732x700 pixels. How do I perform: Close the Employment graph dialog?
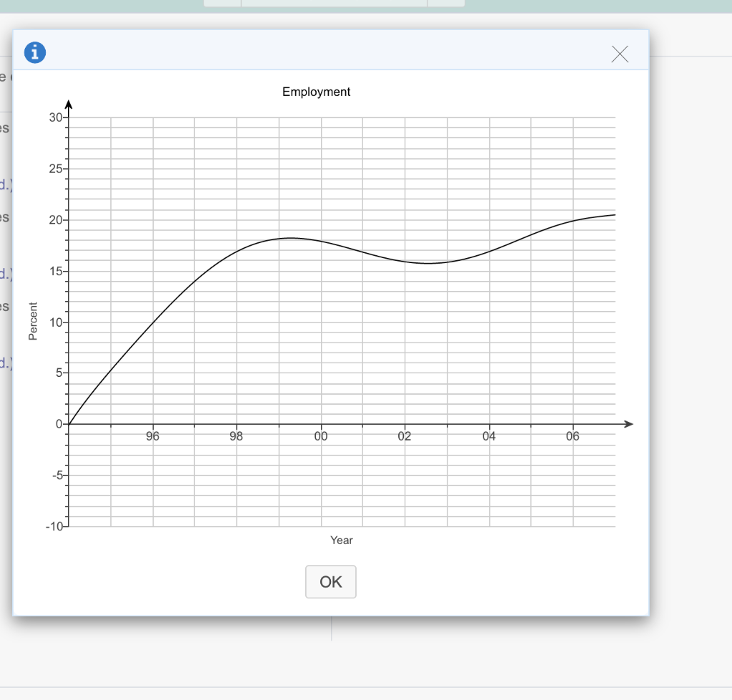click(x=619, y=54)
